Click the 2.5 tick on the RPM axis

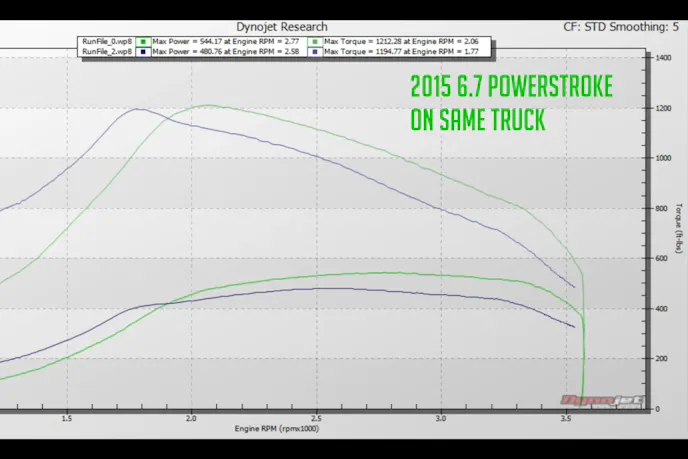pyautogui.click(x=316, y=418)
